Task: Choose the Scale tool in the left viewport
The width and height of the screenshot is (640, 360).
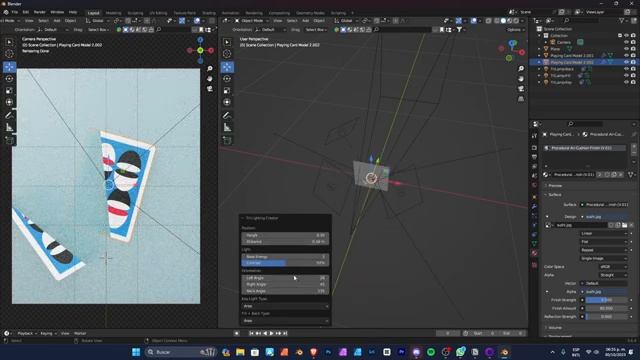Action: (9, 91)
